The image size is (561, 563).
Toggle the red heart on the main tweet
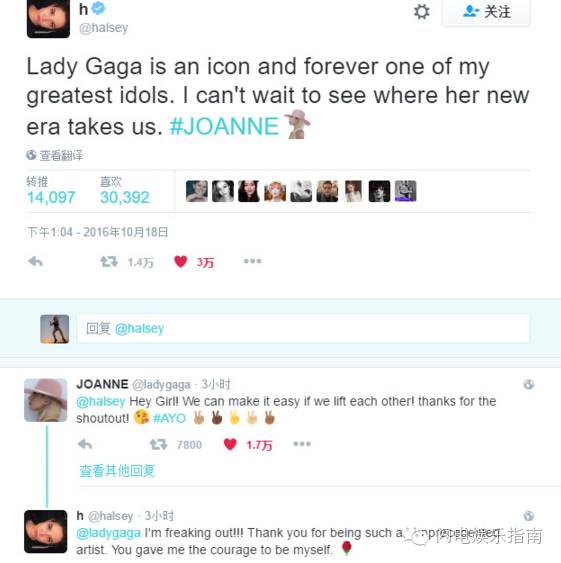[180, 261]
